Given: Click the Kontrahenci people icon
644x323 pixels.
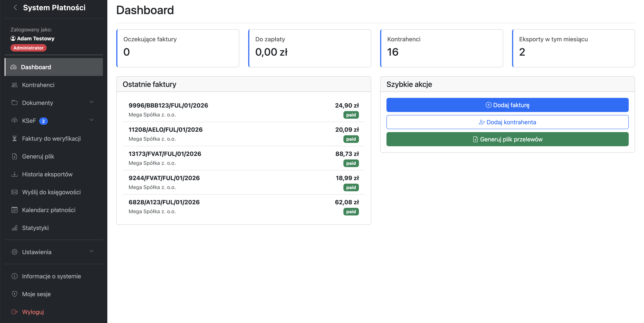Looking at the screenshot, I should click(15, 85).
